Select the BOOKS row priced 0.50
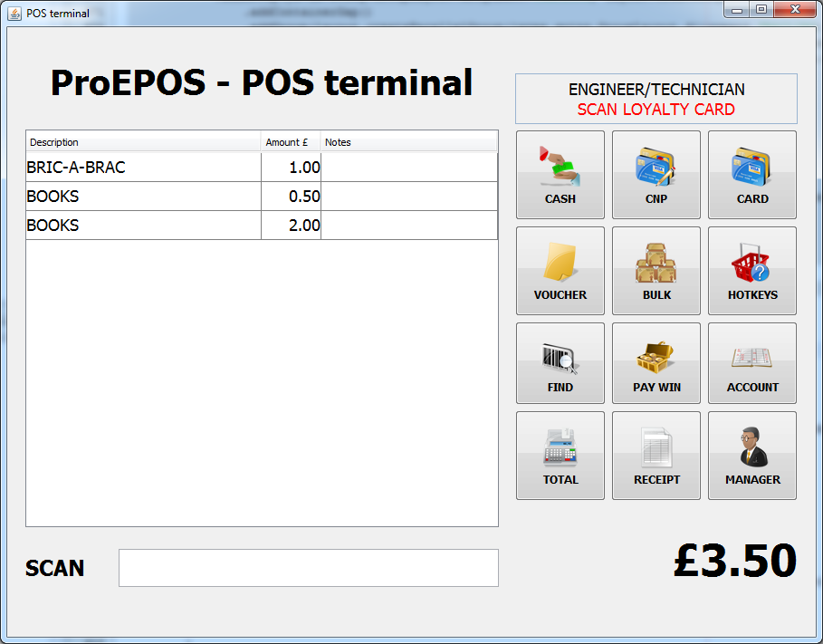The width and height of the screenshot is (823, 644). pos(143,197)
